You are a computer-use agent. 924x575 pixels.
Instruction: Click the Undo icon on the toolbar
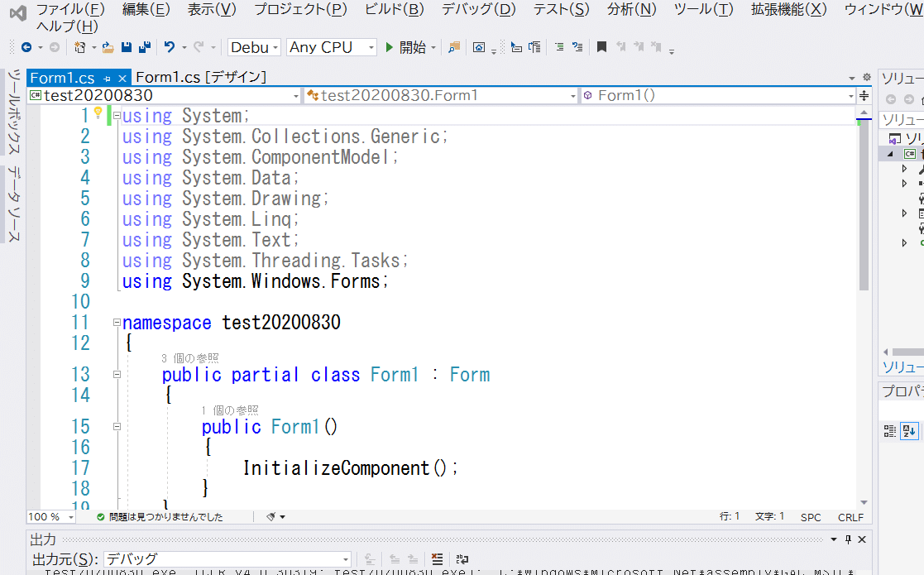[x=167, y=47]
